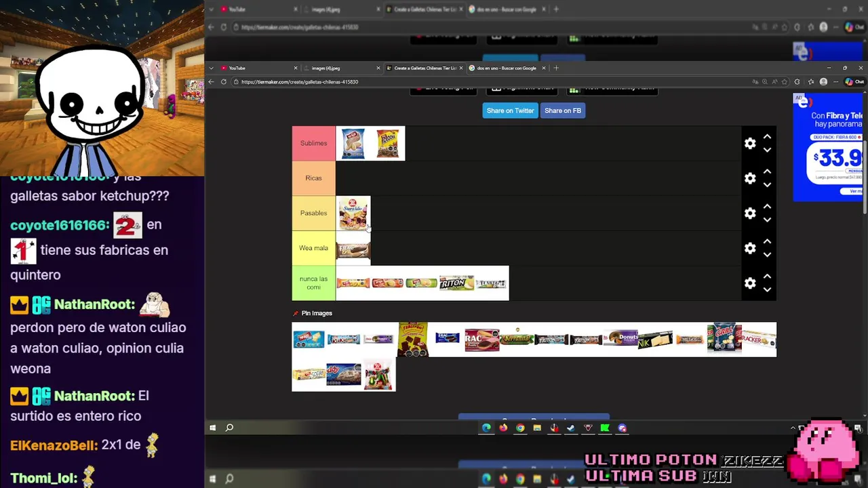Pick the Triton image in nunca las comi tier
Screen dimensions: 868x488
click(x=456, y=283)
